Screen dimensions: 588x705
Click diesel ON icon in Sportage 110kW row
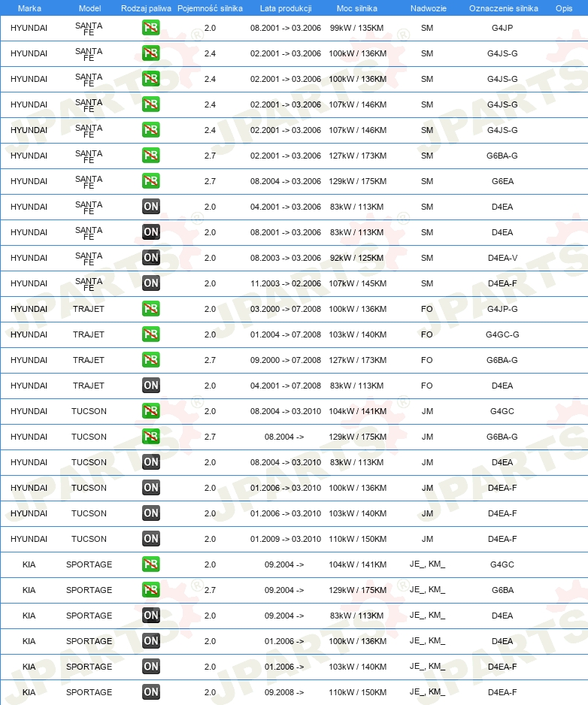[x=150, y=692]
